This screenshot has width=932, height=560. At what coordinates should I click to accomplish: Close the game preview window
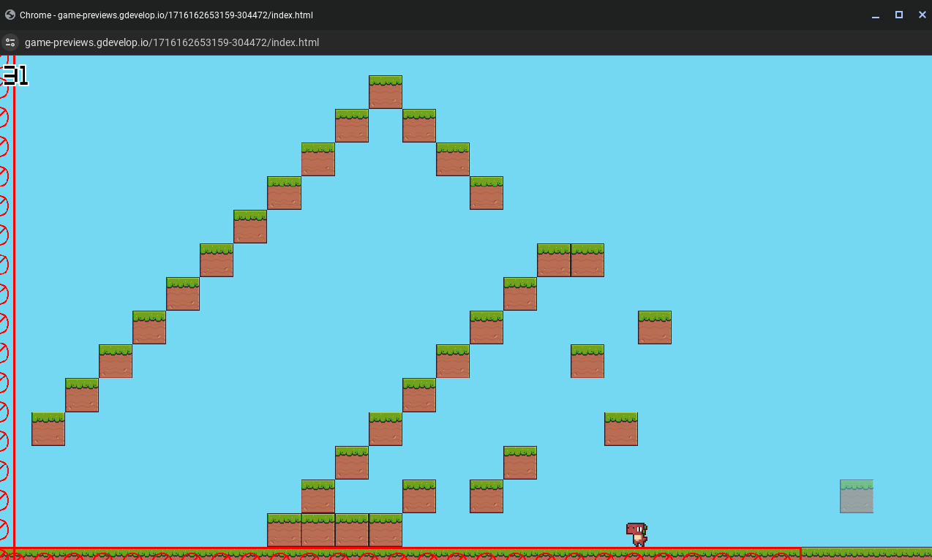(922, 15)
